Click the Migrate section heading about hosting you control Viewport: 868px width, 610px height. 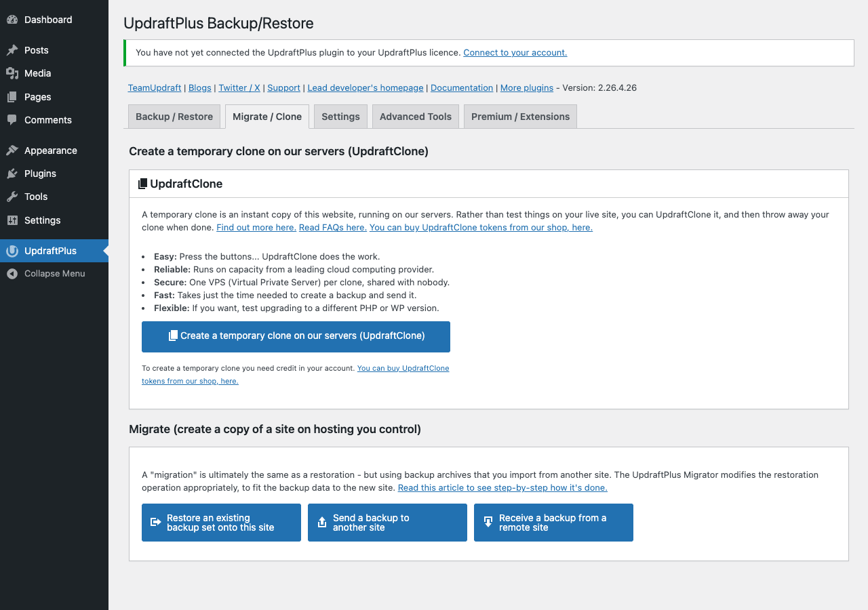[275, 429]
